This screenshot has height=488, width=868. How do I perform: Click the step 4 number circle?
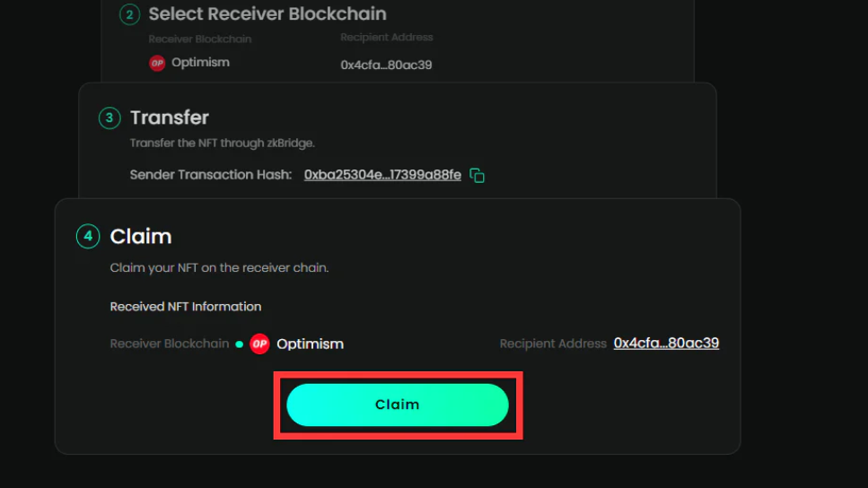[88, 236]
